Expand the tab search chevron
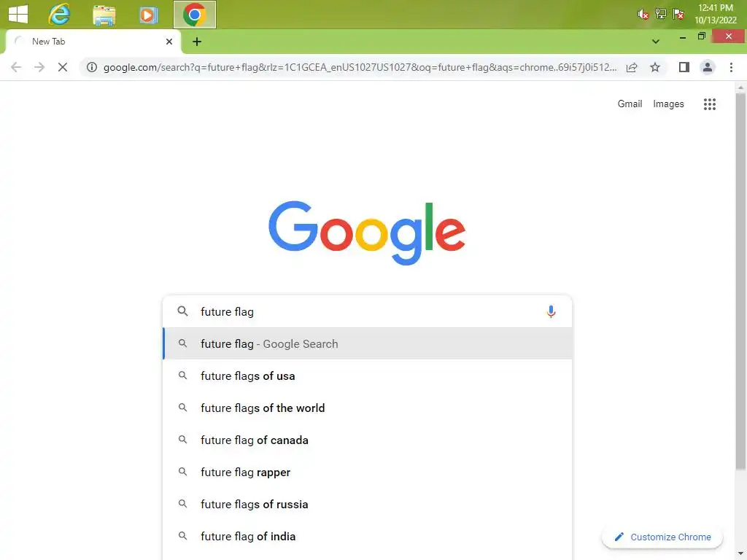 click(656, 42)
